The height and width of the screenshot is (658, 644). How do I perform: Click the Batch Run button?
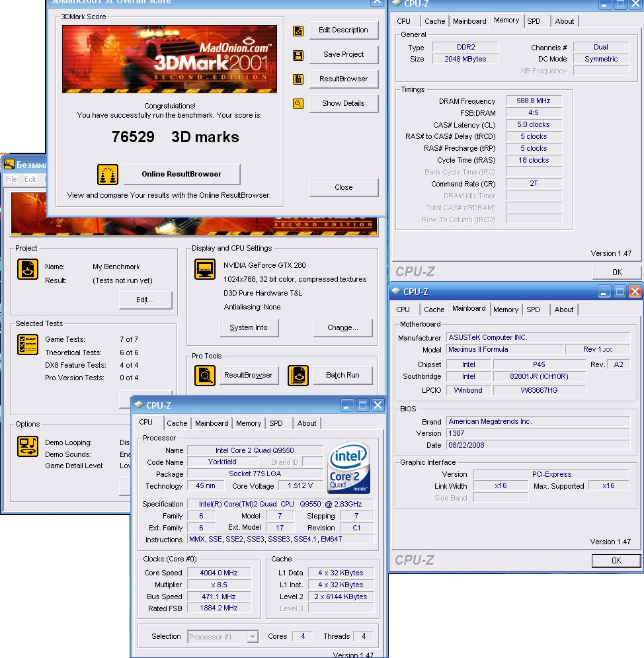point(342,375)
